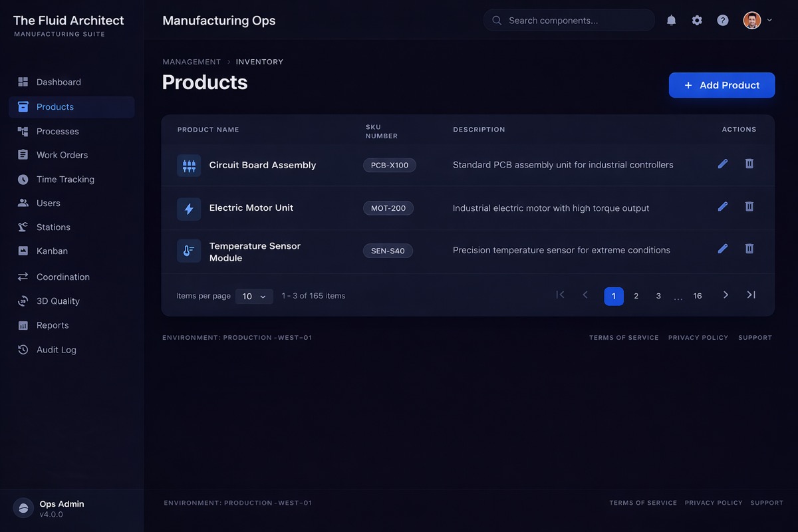
Task: Go to the next page of products
Action: click(726, 295)
